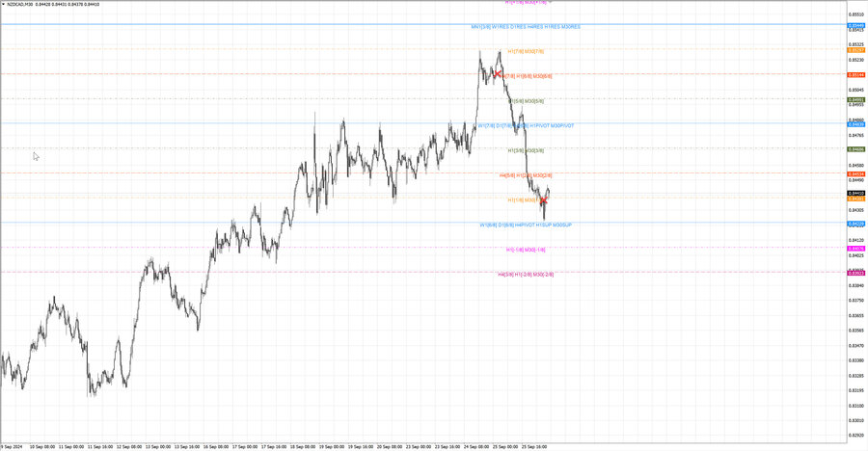868x451 pixels.
Task: Click the NZDCAD,M30 chart title text
Action: [19, 4]
